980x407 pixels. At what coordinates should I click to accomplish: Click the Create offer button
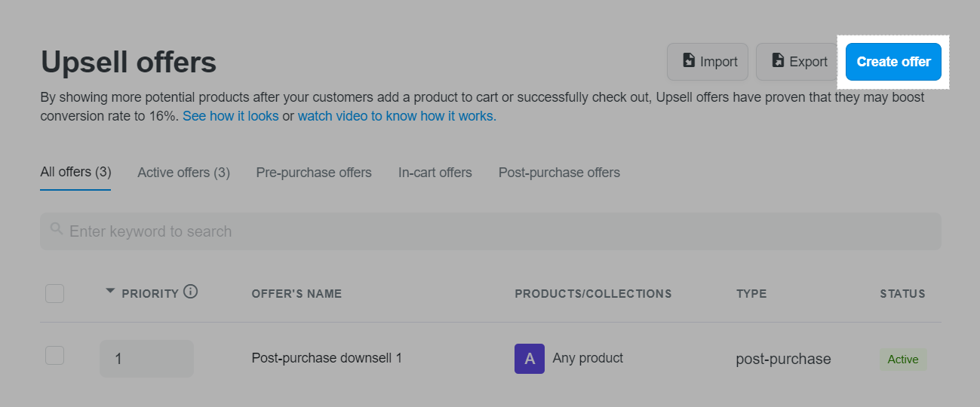click(x=893, y=62)
